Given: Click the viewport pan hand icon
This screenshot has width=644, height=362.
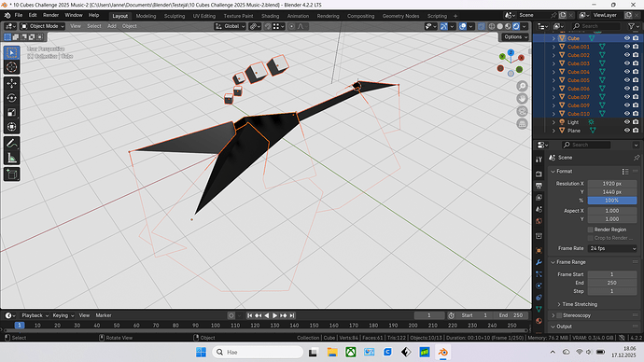Looking at the screenshot, I should click(x=522, y=99).
